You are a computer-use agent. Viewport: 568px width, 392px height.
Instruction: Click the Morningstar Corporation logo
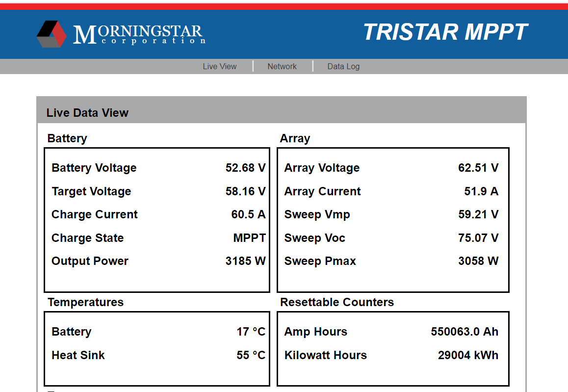pos(121,34)
